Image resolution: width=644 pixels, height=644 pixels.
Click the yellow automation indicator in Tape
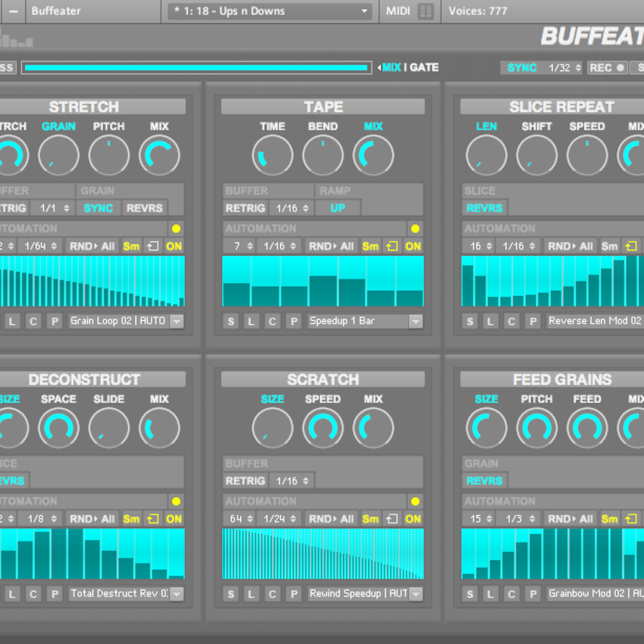click(x=415, y=229)
